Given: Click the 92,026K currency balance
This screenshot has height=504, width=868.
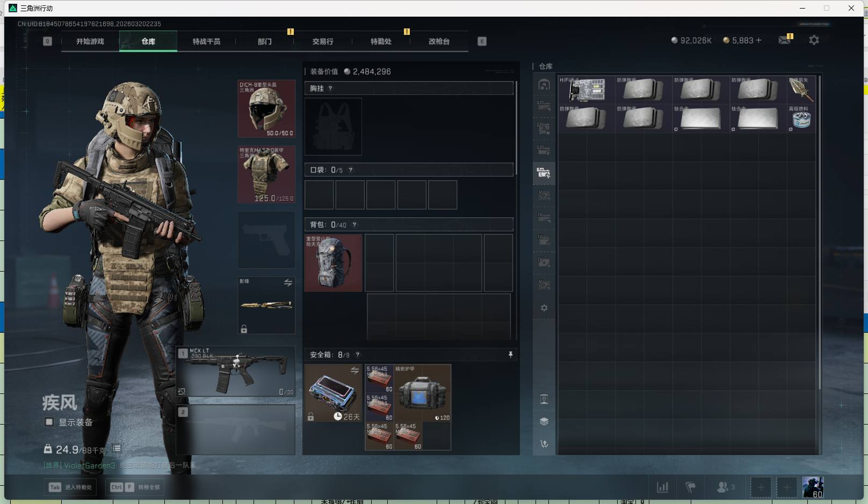Looking at the screenshot, I should pos(691,40).
